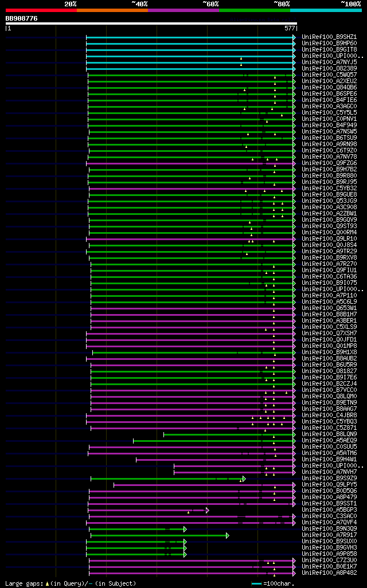This screenshot has width=367, height=588.
Task: Click the green bar of UniRef100_A7R917
Action: click(x=159, y=535)
